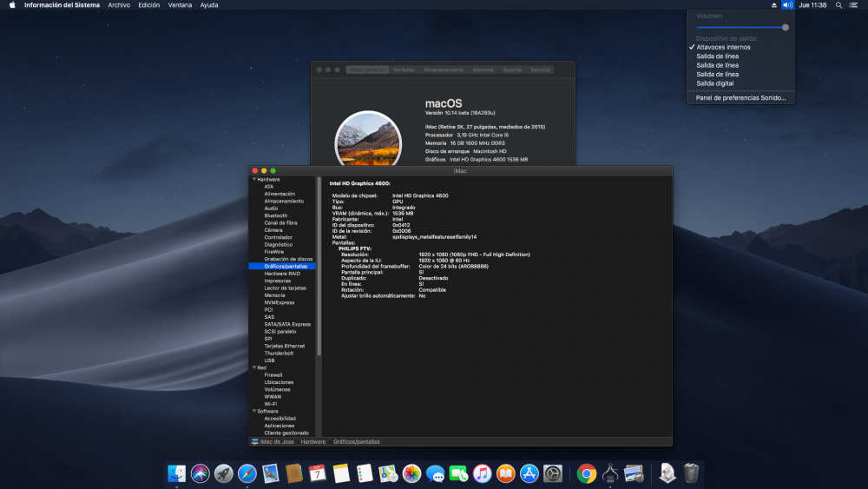Open Finder from the Dock
Image resolution: width=868 pixels, height=489 pixels.
pos(176,473)
